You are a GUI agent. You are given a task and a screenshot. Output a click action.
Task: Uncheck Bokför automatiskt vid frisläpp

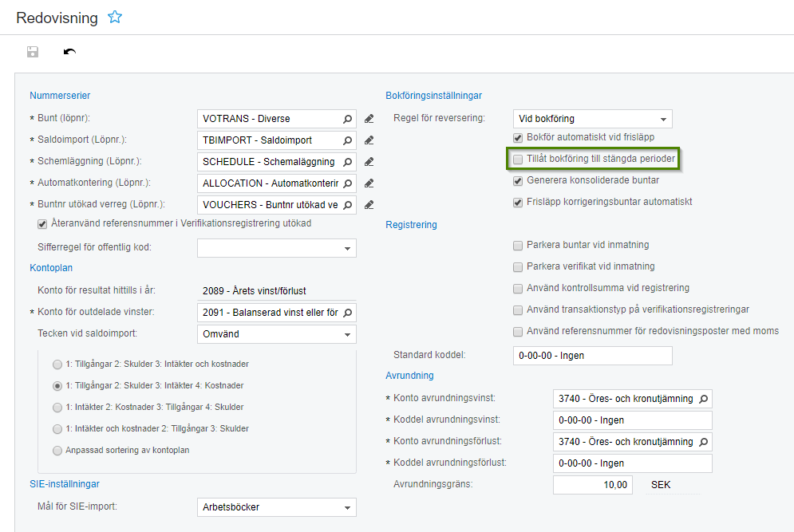pyautogui.click(x=519, y=138)
